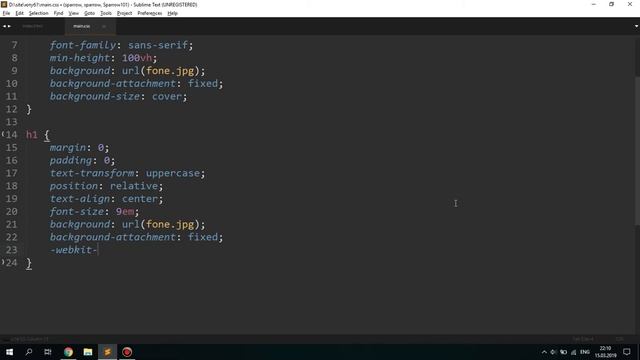Screen dimensions: 640x360
Task: Open the Help menu
Action: (x=173, y=13)
